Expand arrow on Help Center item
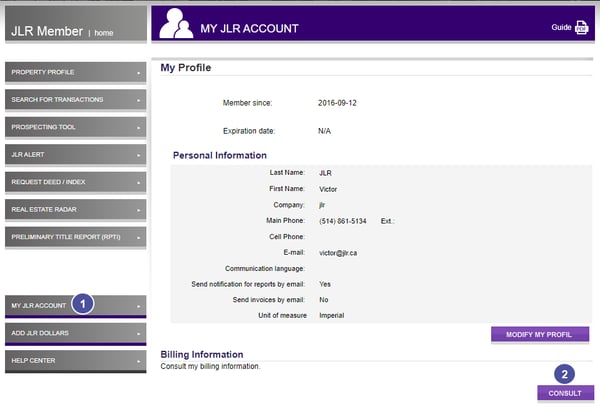600x407 pixels. tap(139, 361)
